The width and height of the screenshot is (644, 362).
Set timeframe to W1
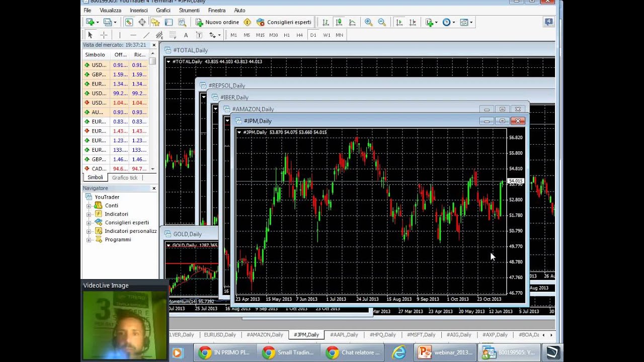[x=327, y=35]
